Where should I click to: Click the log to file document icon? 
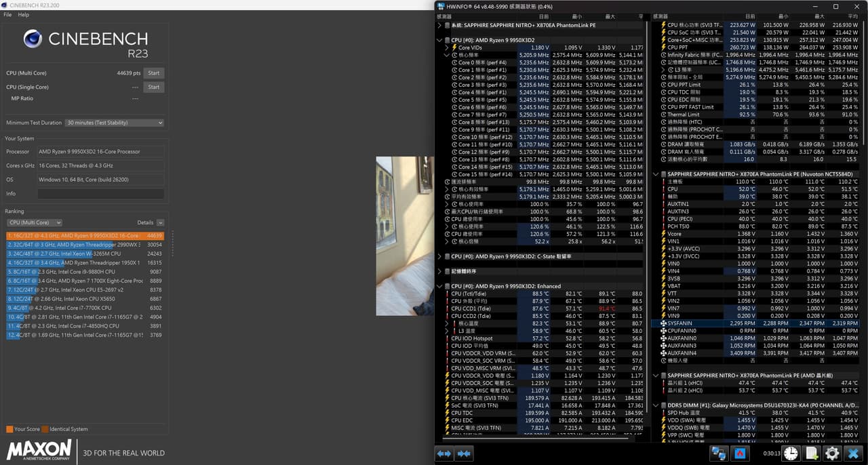click(x=812, y=453)
